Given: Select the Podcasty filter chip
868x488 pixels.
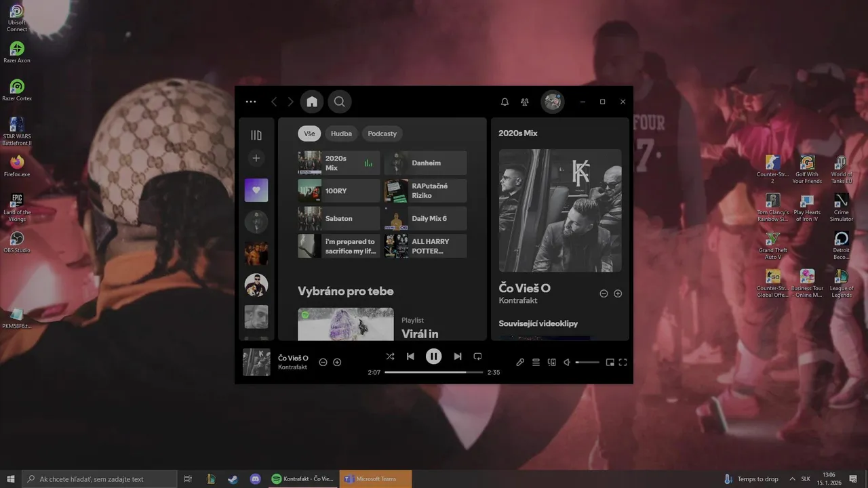Looking at the screenshot, I should (382, 134).
